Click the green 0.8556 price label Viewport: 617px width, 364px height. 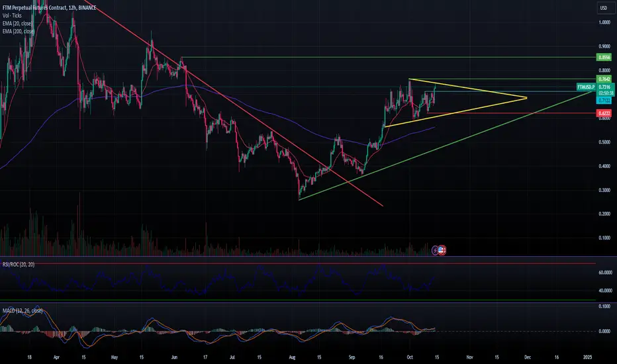604,58
